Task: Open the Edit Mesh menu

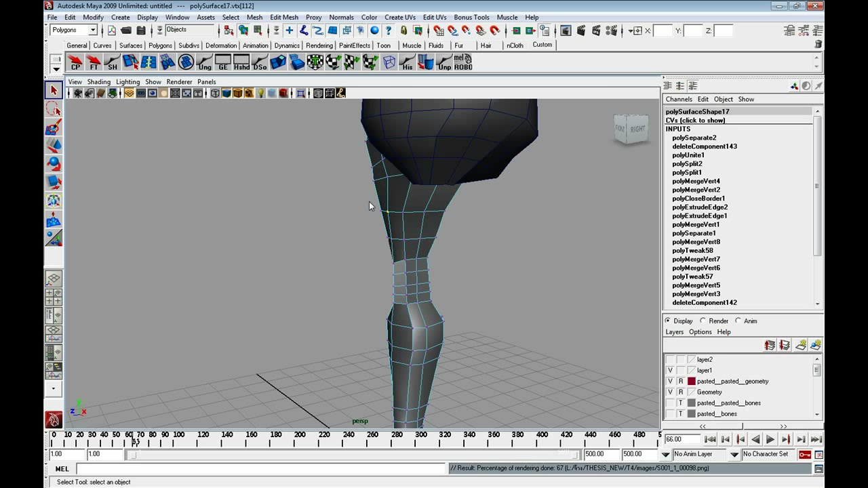Action: tap(283, 17)
